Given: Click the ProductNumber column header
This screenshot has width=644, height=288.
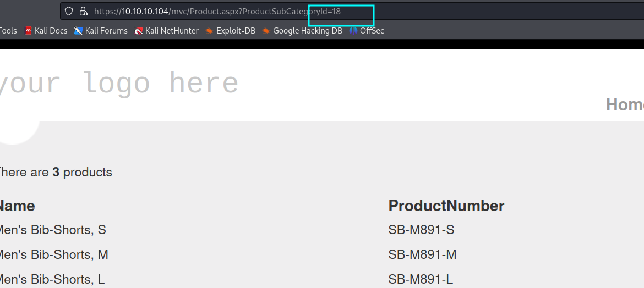Looking at the screenshot, I should coord(446,206).
